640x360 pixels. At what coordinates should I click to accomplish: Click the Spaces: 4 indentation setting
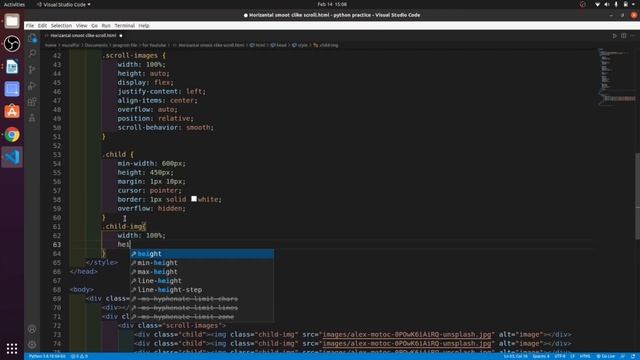click(x=541, y=356)
